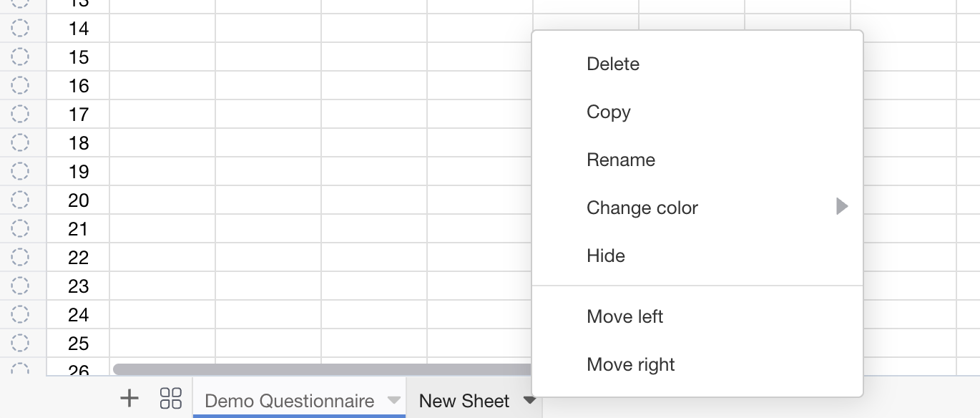
Task: Click the dashed circle beside row 20
Action: (20, 200)
